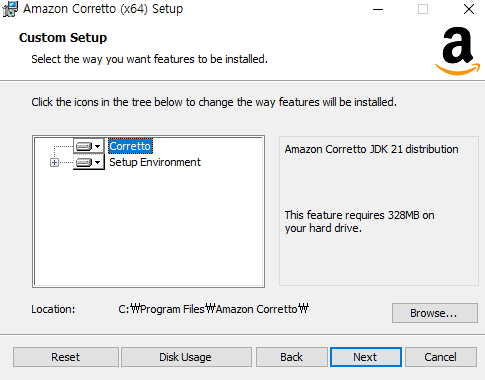Viewport: 485px width, 380px height.
Task: Minimize the setup window
Action: pos(378,9)
